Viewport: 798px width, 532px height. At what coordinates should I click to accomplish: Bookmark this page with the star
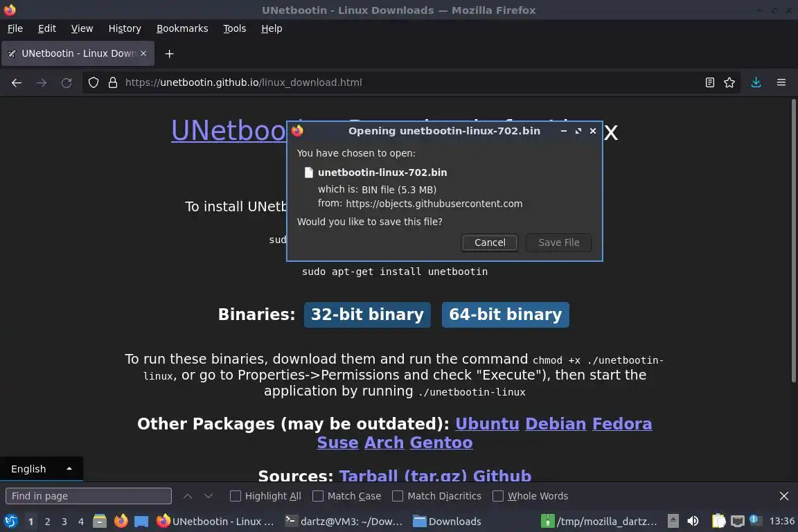pyautogui.click(x=729, y=82)
